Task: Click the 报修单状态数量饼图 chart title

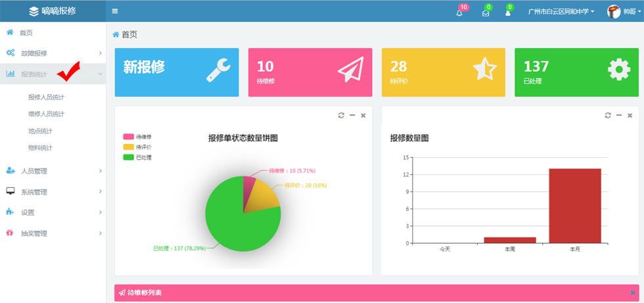Action: pos(243,139)
